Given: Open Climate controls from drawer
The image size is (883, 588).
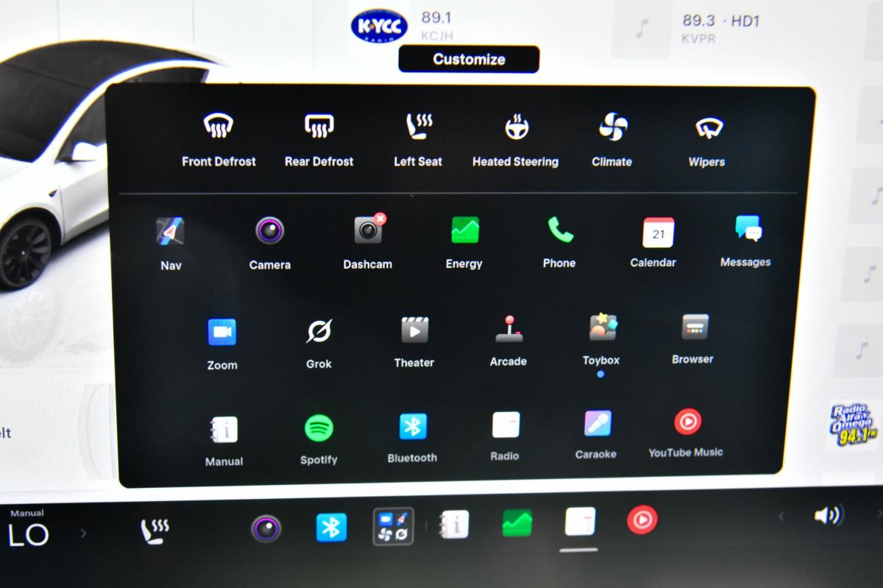Looking at the screenshot, I should [612, 140].
